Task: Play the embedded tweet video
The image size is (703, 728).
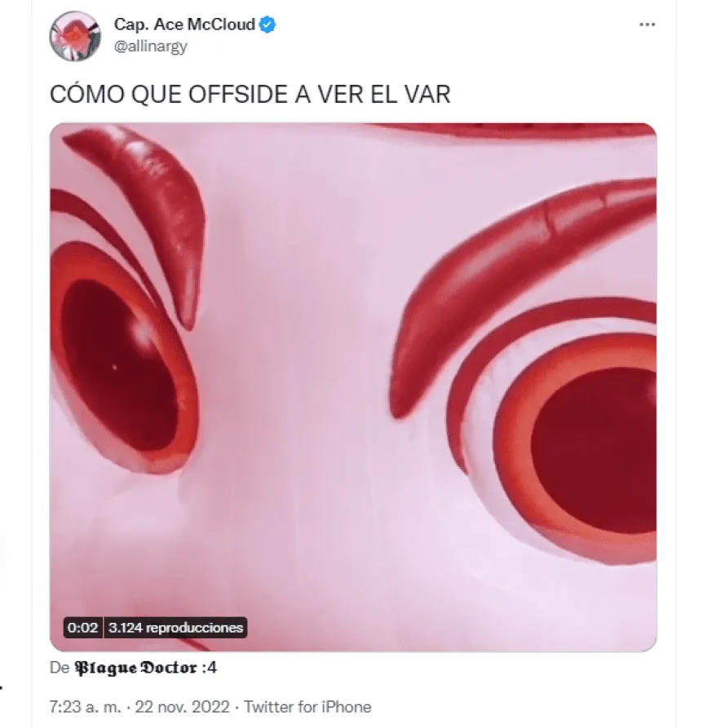Action: [353, 387]
